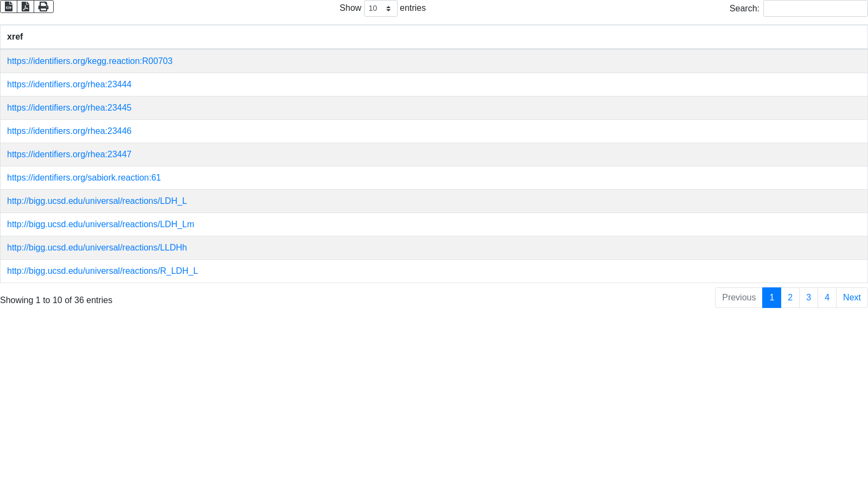
Task: Open the BiGG LDH_L reaction link
Action: tap(97, 201)
